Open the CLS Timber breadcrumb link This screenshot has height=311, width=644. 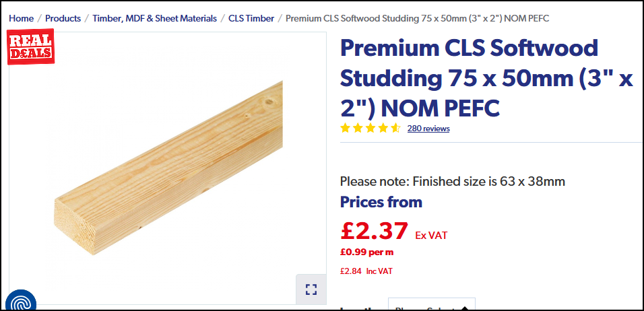pos(251,18)
